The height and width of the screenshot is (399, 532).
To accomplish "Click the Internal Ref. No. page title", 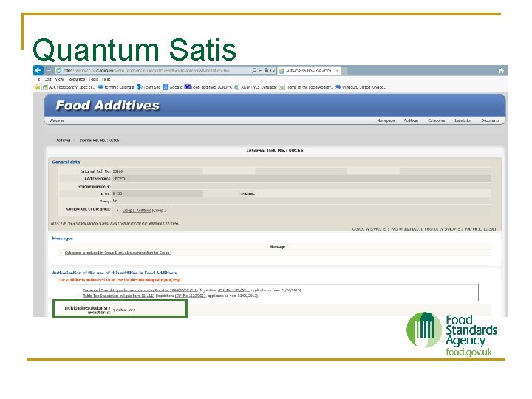I will tap(274, 151).
